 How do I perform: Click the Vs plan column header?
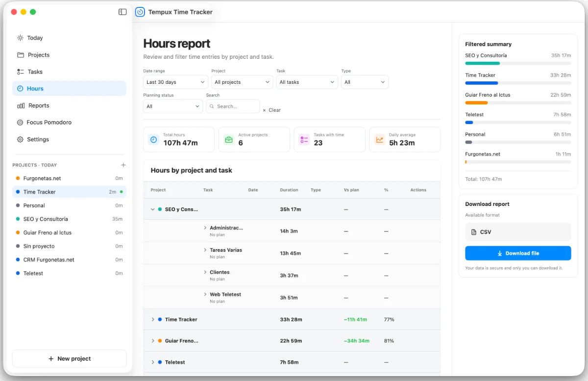pyautogui.click(x=351, y=190)
